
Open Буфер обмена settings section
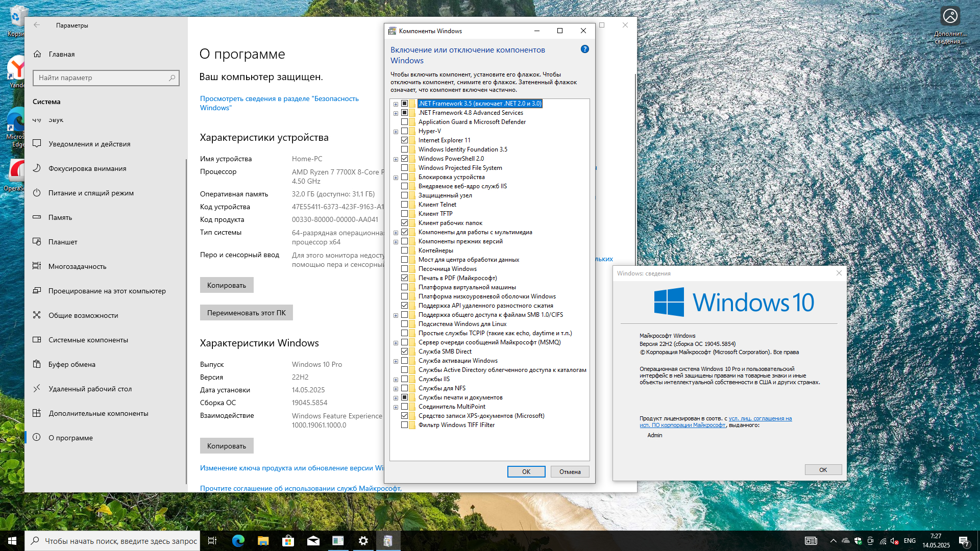72,364
